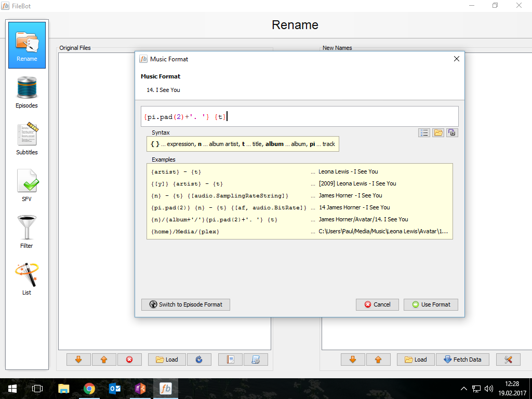Click the Fetch Data button
This screenshot has width=532, height=399.
(462, 360)
